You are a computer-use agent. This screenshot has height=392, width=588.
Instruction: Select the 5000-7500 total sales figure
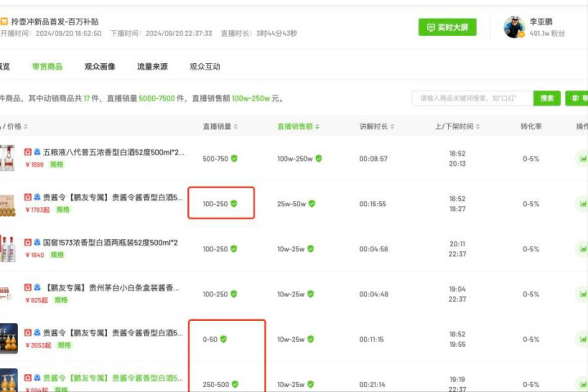tap(157, 98)
